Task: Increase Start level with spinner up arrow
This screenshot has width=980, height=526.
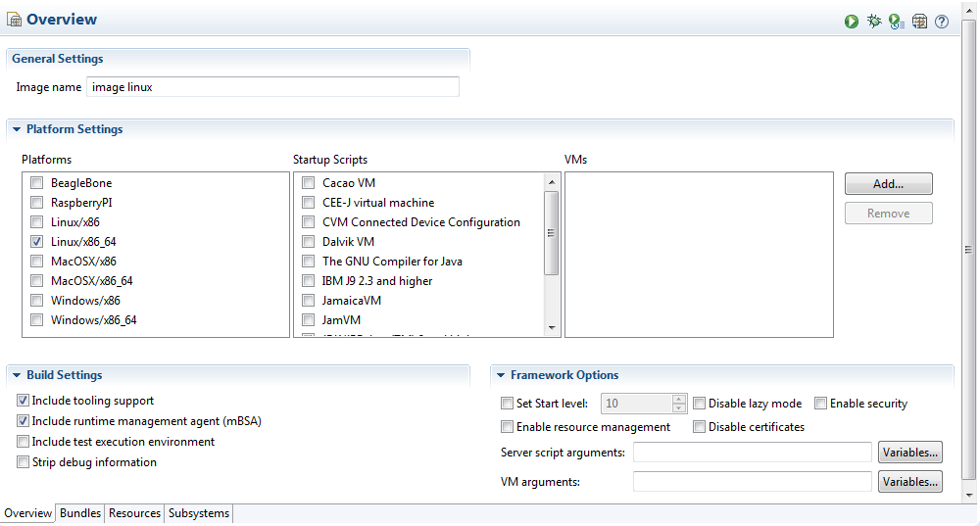Action: tap(679, 399)
